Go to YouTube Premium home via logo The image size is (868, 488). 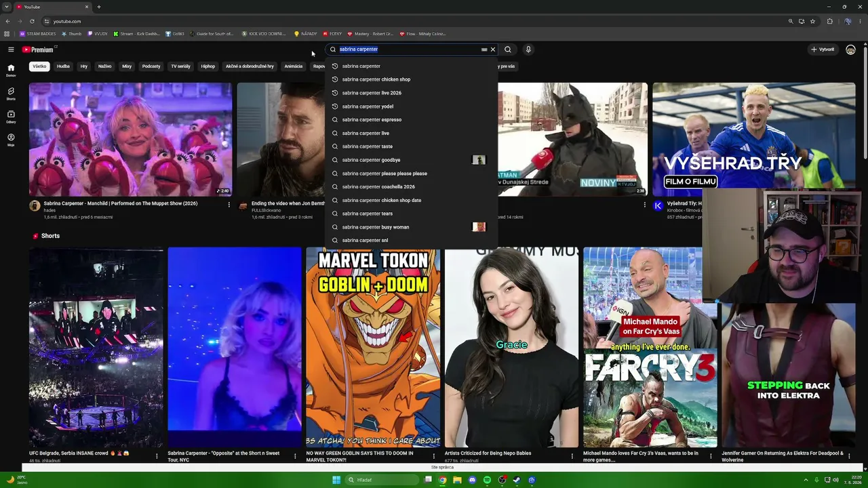click(x=38, y=49)
